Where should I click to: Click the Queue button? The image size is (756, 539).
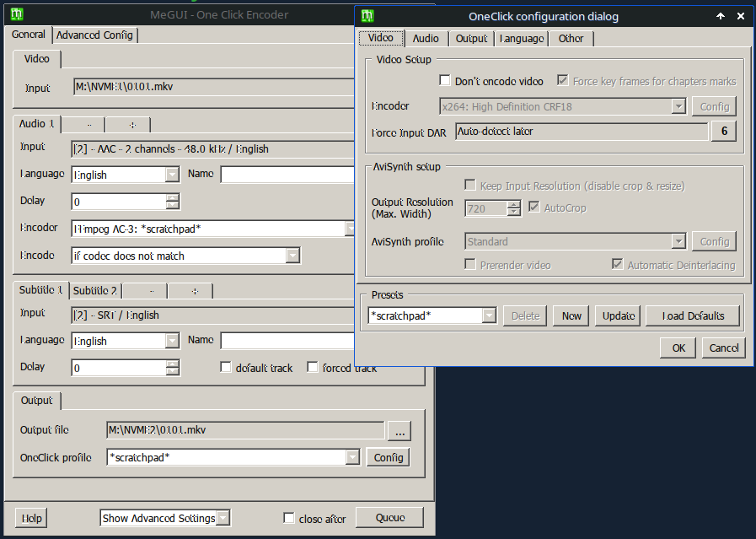(390, 518)
